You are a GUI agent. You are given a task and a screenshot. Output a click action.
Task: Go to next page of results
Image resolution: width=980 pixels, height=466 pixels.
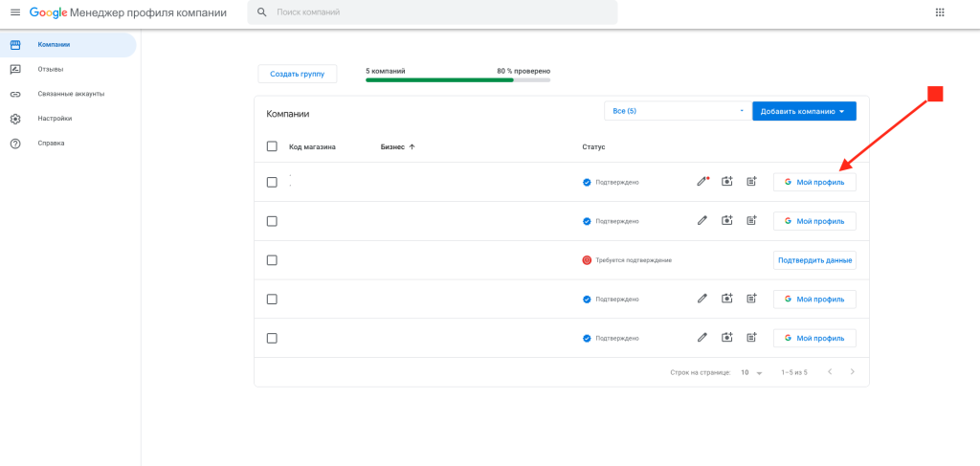(852, 371)
